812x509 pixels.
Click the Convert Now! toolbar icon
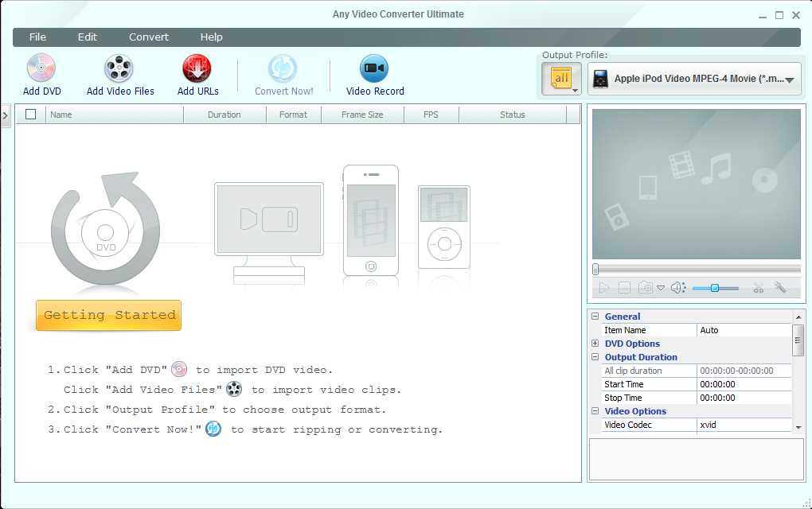coord(283,68)
